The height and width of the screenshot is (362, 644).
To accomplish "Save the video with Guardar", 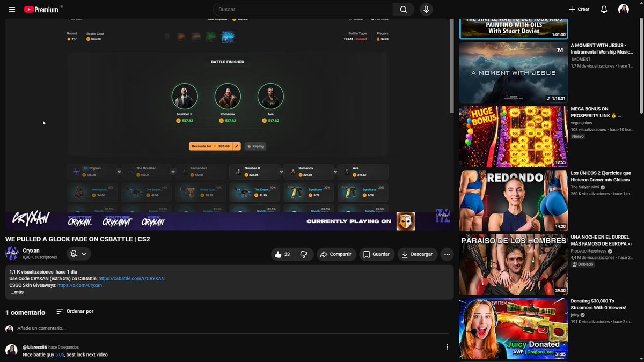I will (377, 254).
